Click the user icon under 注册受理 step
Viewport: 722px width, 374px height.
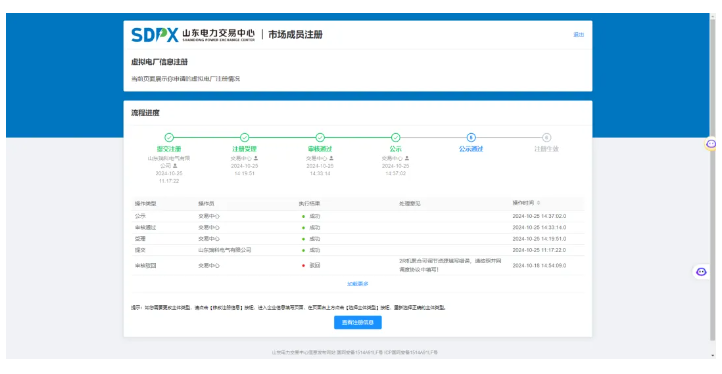coord(256,158)
